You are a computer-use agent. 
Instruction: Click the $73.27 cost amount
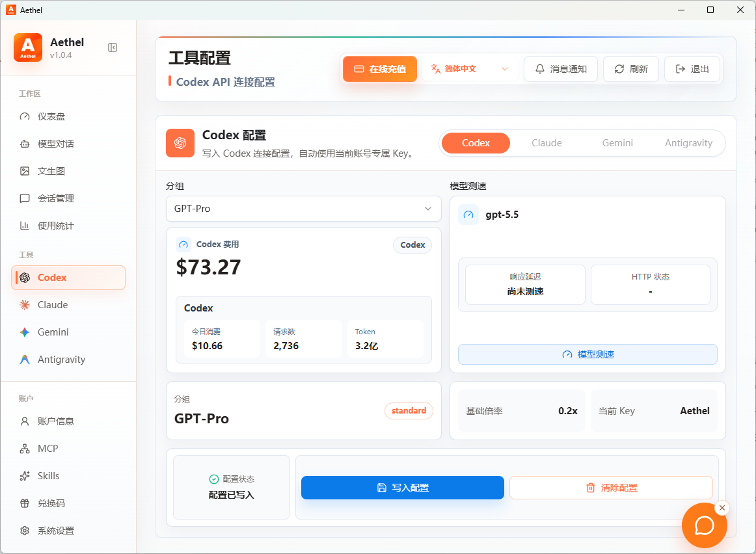pos(208,267)
